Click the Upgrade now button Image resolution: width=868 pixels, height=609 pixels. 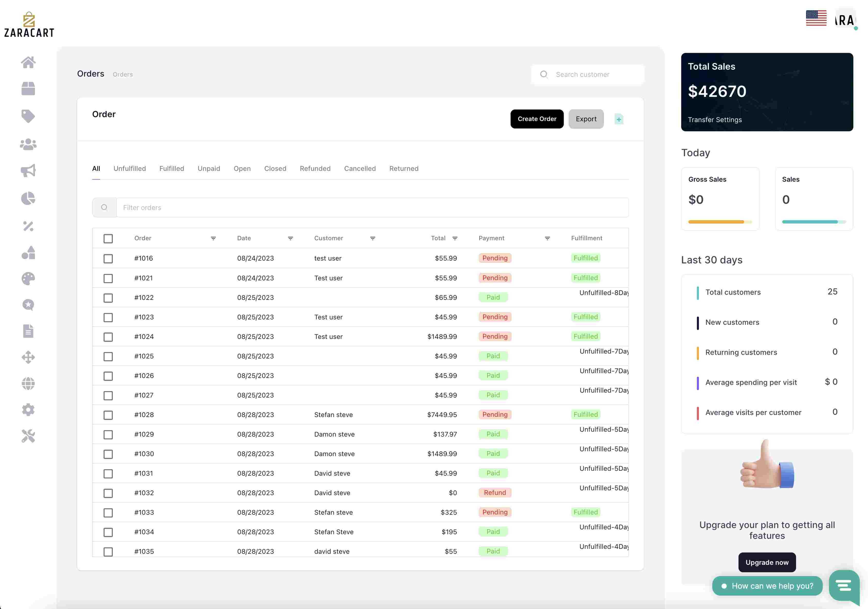767,562
